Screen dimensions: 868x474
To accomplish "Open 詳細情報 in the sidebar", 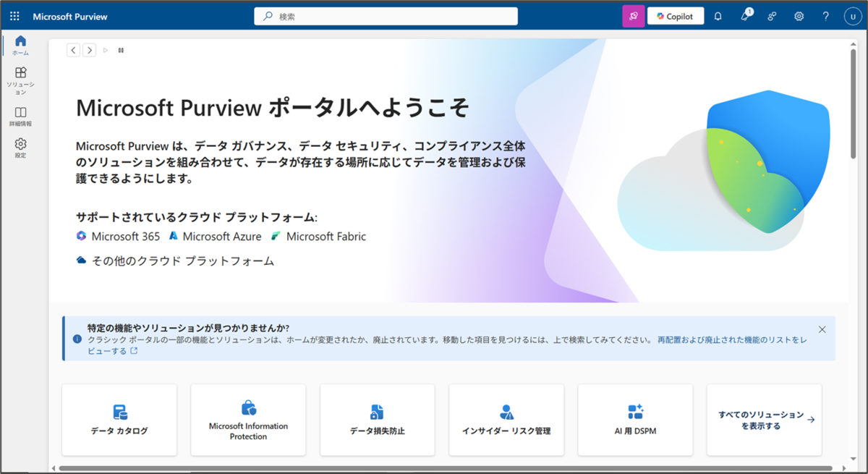I will tap(20, 117).
